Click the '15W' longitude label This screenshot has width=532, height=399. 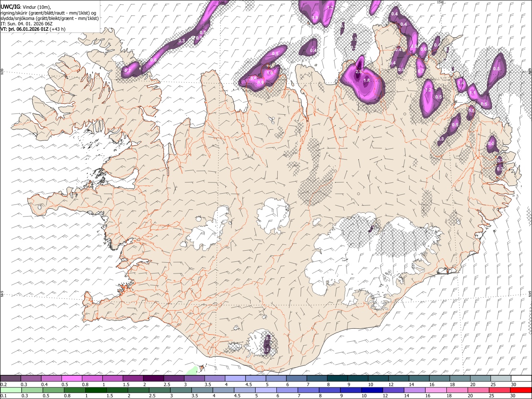pos(441,2)
